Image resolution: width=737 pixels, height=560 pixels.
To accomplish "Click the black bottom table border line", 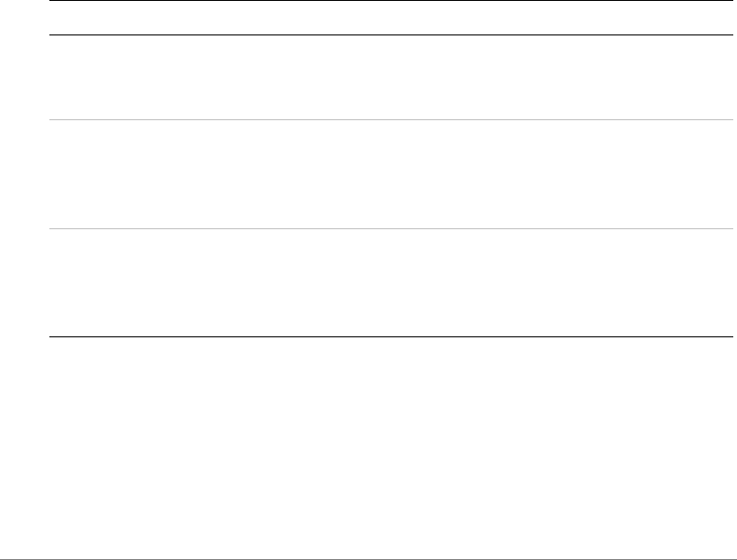I will 391,336.
